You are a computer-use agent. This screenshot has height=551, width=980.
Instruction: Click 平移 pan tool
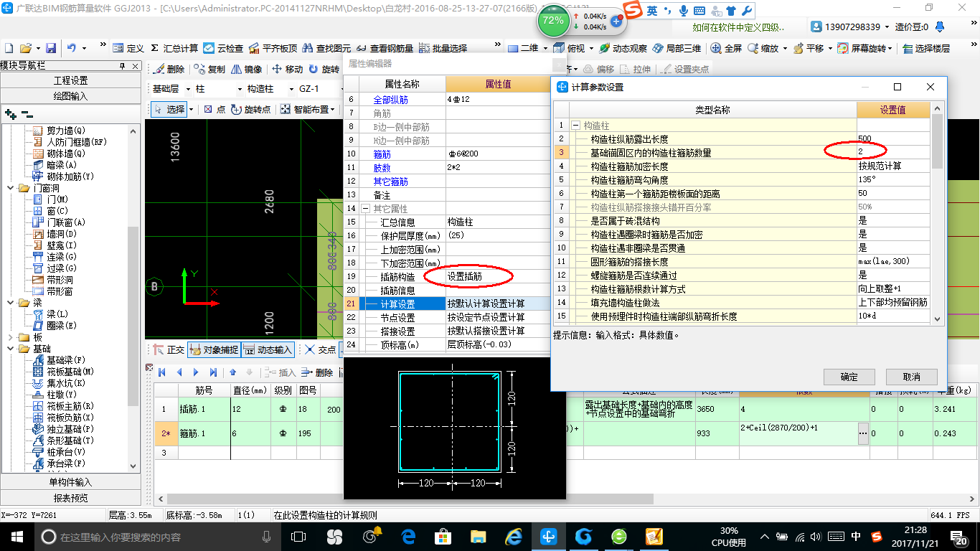point(808,48)
